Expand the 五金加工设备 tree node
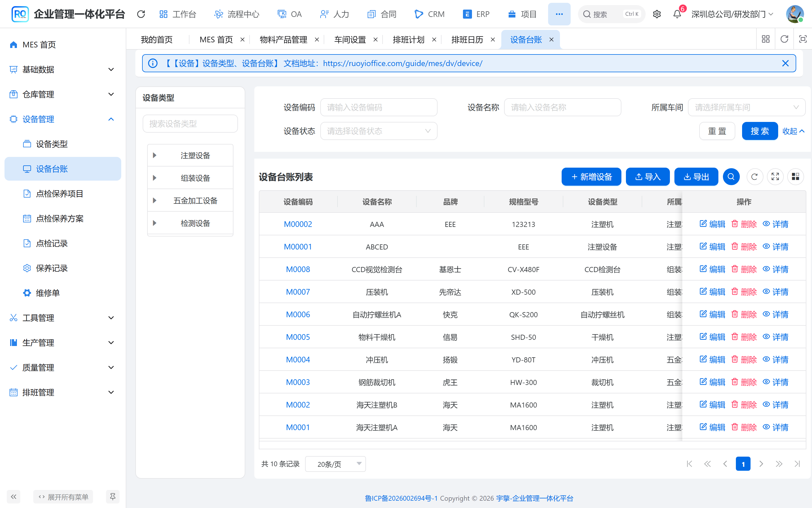 (x=155, y=201)
